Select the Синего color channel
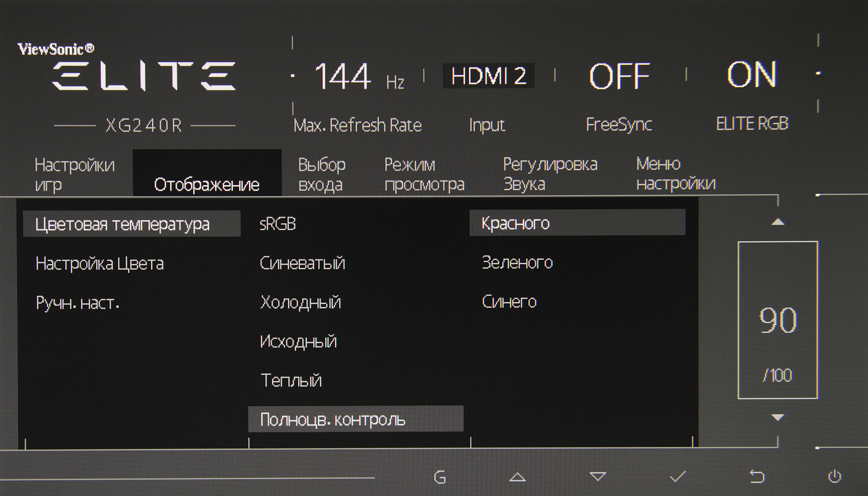The image size is (868, 496). (x=509, y=302)
